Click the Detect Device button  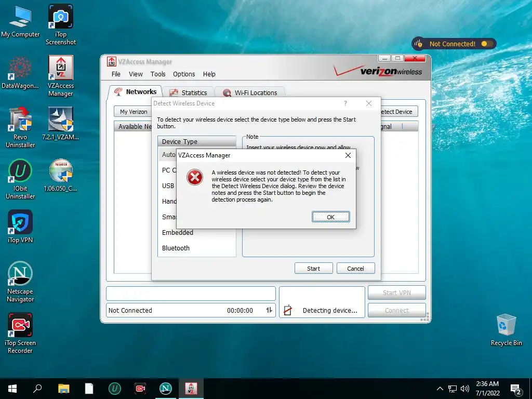[399, 112]
